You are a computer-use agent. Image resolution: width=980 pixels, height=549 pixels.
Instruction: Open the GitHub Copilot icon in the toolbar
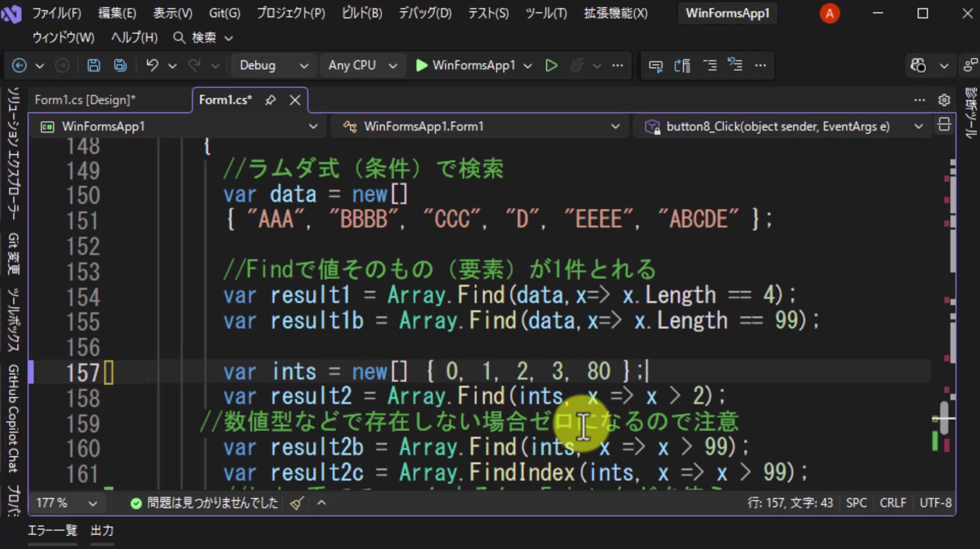click(x=918, y=65)
